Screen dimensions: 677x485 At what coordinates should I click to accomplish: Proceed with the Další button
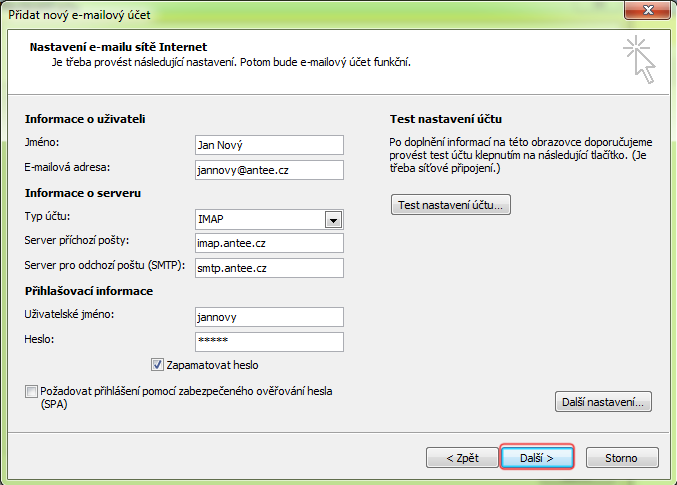click(537, 457)
